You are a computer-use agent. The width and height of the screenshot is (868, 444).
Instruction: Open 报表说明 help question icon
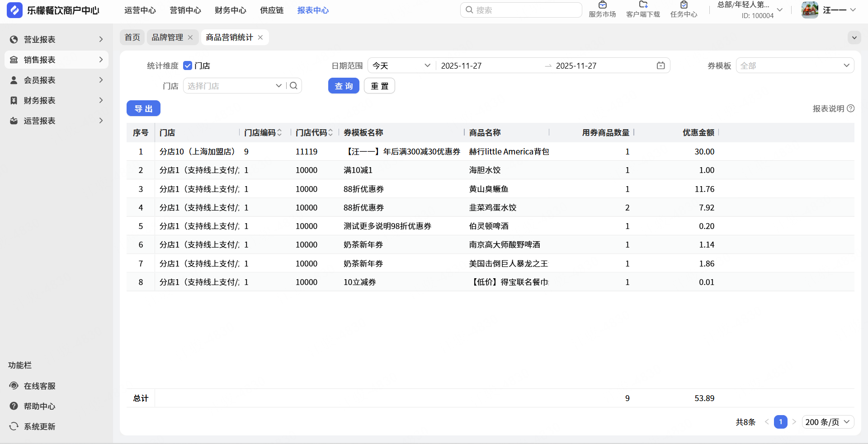[x=851, y=108]
